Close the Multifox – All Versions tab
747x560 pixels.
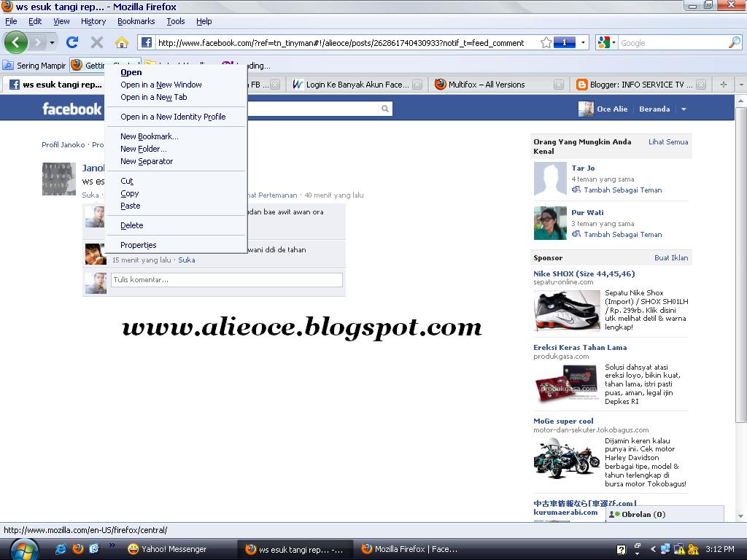coord(558,85)
